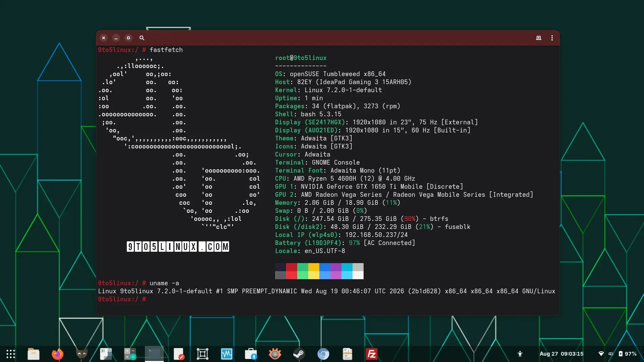Click the volume speaker icon

point(611,354)
